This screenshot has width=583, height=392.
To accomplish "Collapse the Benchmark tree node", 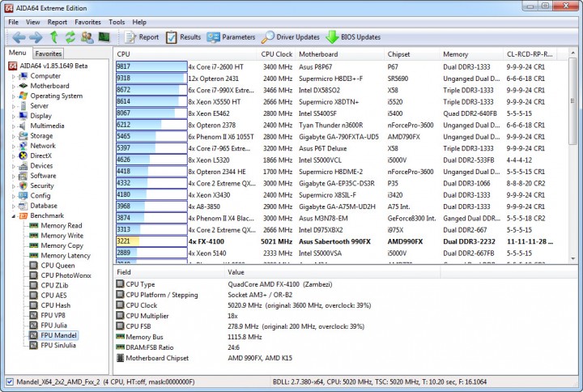I will [x=14, y=216].
